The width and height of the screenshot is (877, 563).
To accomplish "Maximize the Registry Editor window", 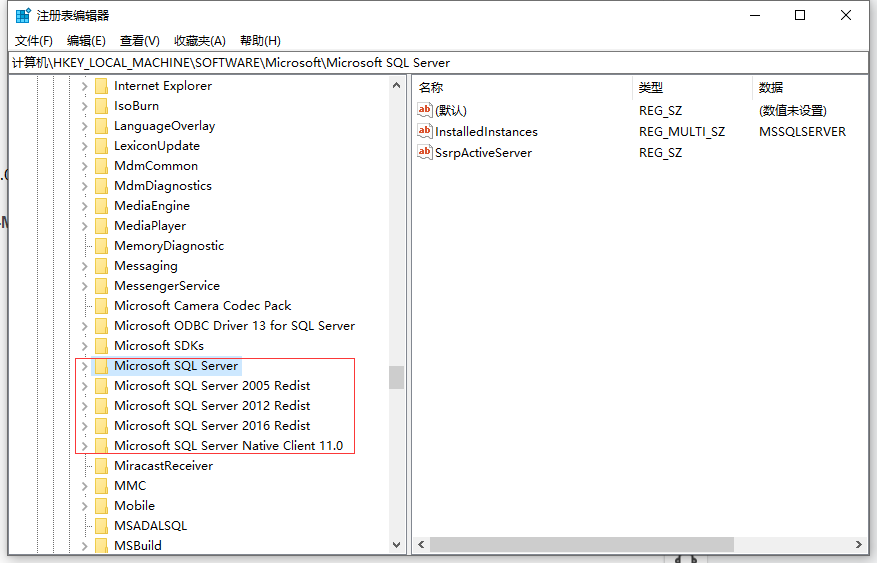I will click(800, 15).
